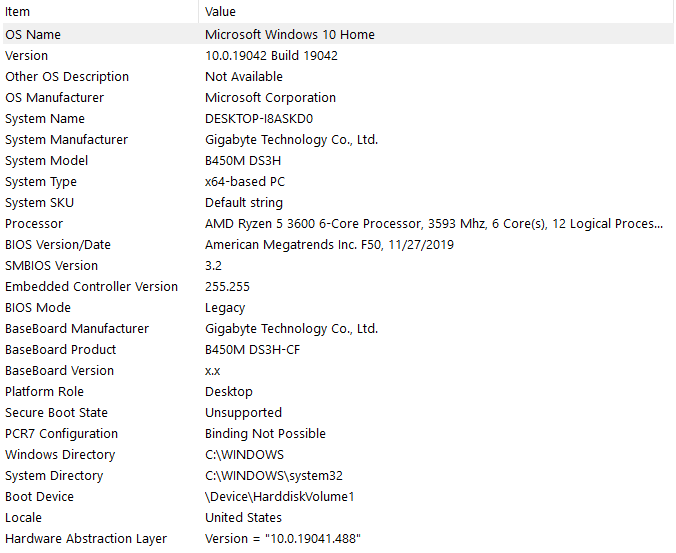
Task: Select System Name row label
Action: click(45, 119)
